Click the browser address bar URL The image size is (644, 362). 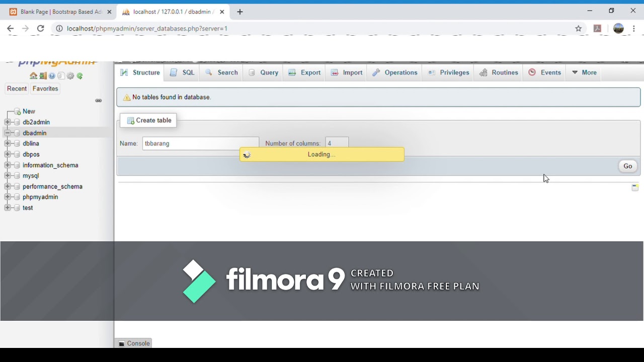pyautogui.click(x=147, y=29)
